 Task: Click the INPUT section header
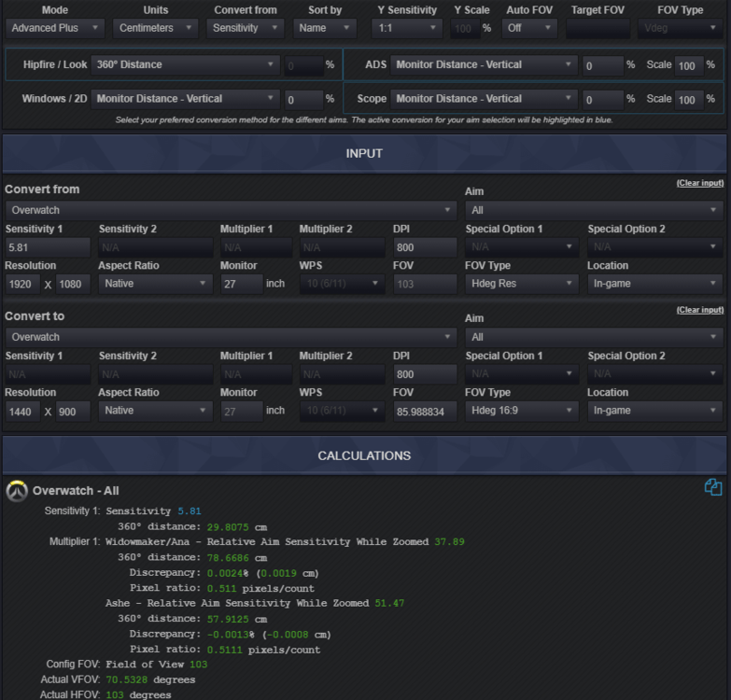pos(365,154)
